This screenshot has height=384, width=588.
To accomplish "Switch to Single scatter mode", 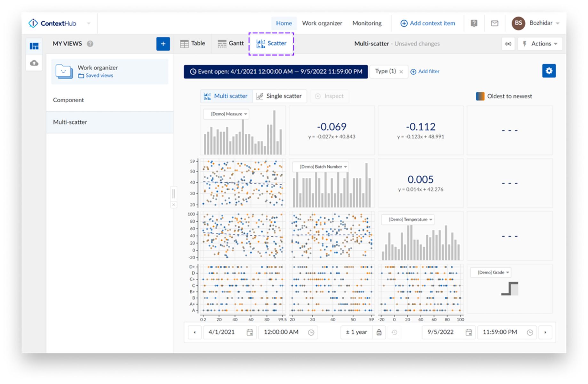I will (280, 96).
